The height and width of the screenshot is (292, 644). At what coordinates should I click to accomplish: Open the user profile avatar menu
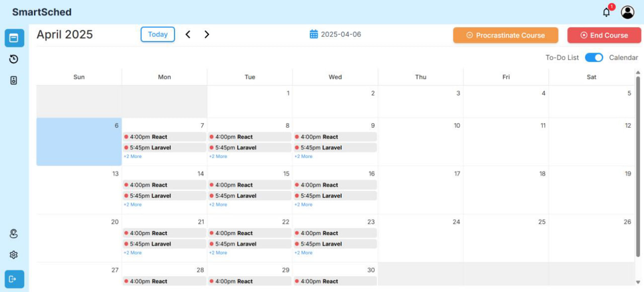click(x=627, y=12)
